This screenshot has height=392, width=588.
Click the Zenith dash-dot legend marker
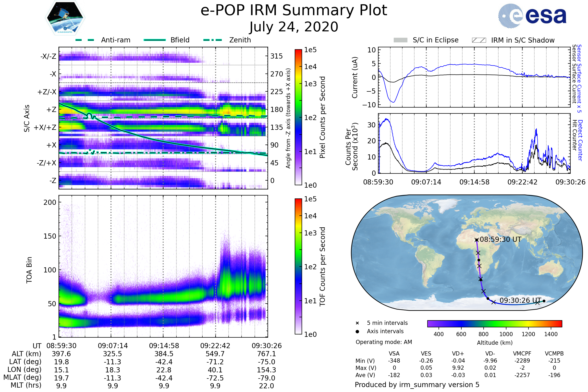click(213, 40)
